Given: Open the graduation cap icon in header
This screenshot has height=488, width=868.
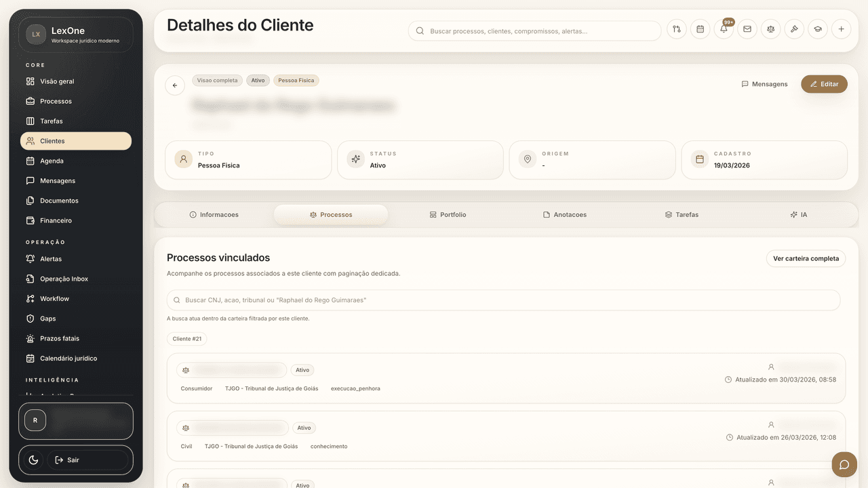Looking at the screenshot, I should click(x=817, y=29).
